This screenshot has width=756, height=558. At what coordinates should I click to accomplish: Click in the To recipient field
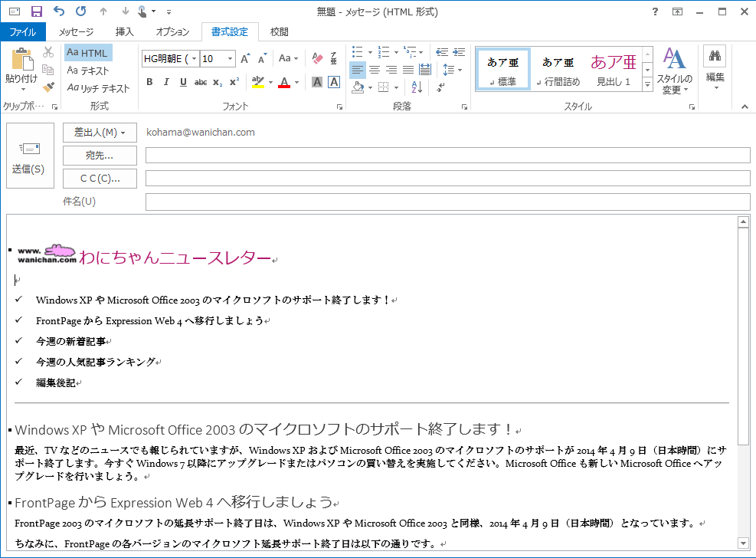click(x=448, y=156)
